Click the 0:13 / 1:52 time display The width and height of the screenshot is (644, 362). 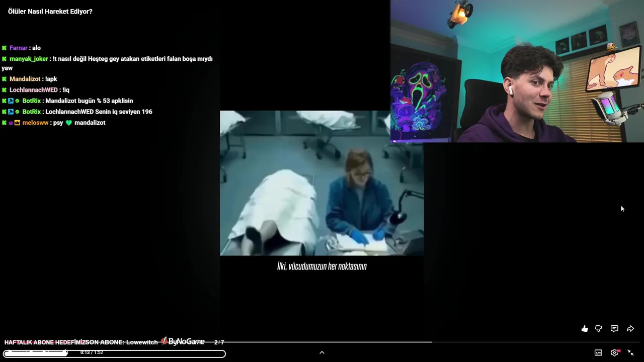point(92,352)
